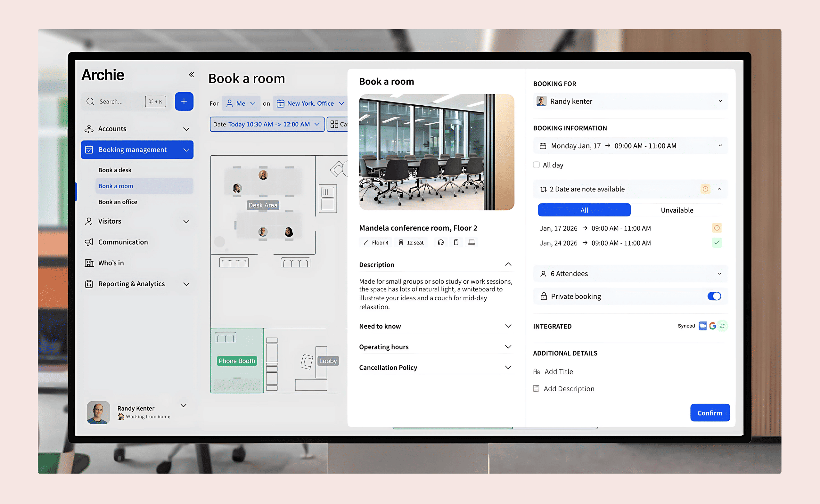Screen dimensions: 820x504
Task: Select the Unavailable filter tab
Action: tap(676, 210)
